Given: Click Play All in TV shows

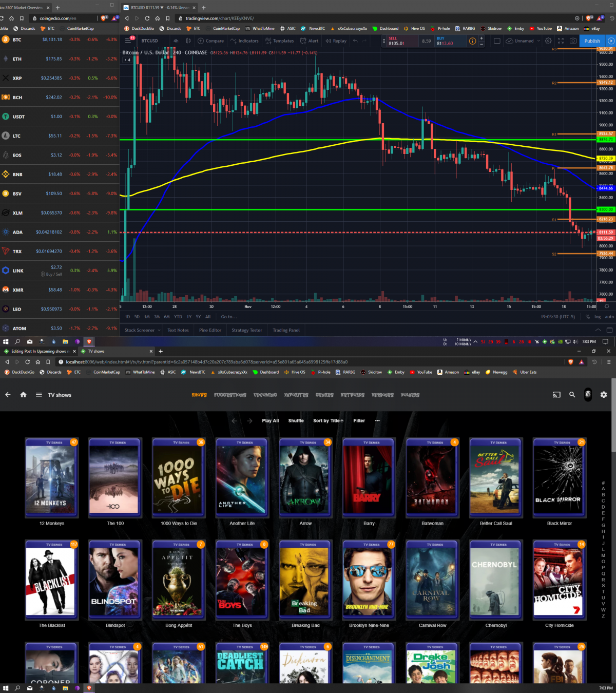Looking at the screenshot, I should [271, 420].
